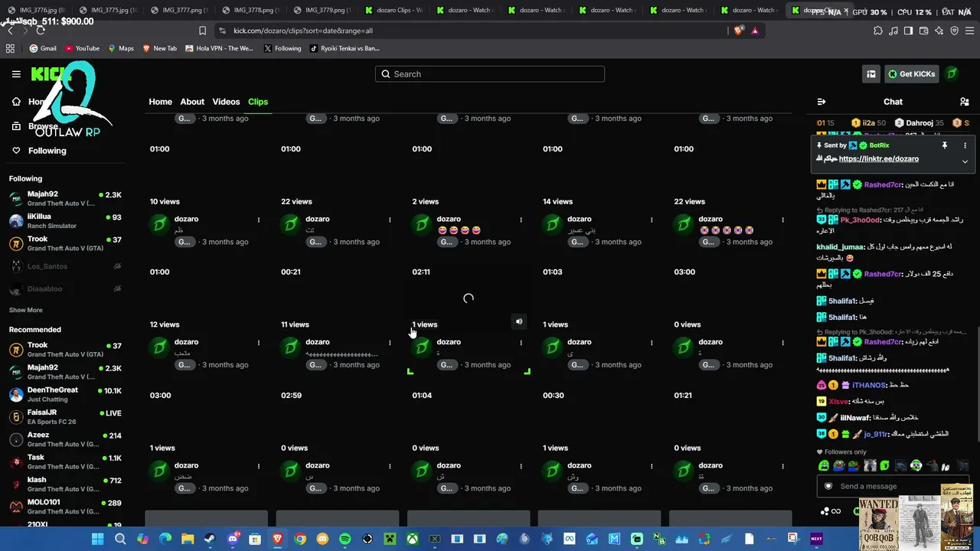This screenshot has height=551, width=980.
Task: Open the 01:03 duration clip
Action: coord(599,298)
